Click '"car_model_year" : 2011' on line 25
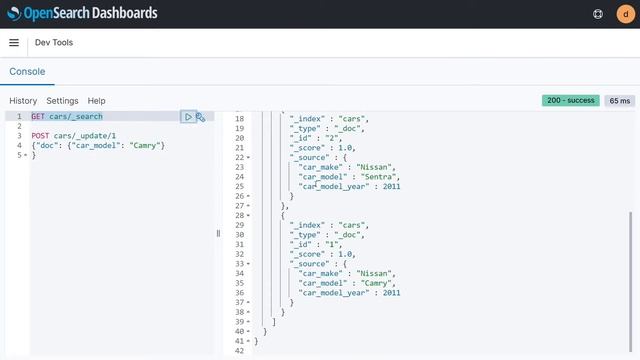 349,187
